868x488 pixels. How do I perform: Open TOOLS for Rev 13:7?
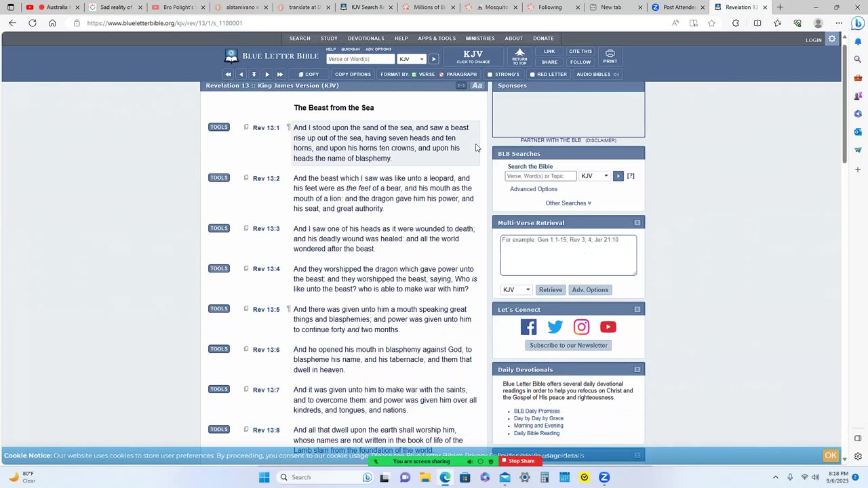[x=218, y=389]
